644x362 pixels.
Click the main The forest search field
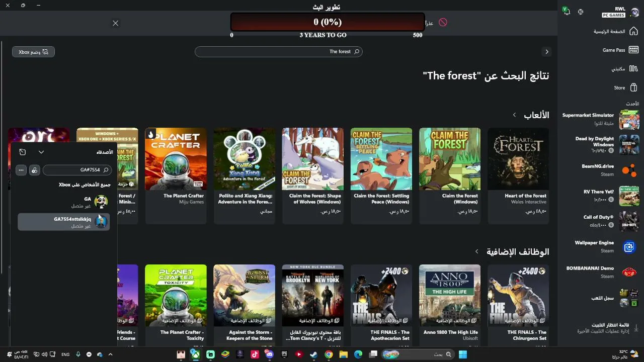278,52
